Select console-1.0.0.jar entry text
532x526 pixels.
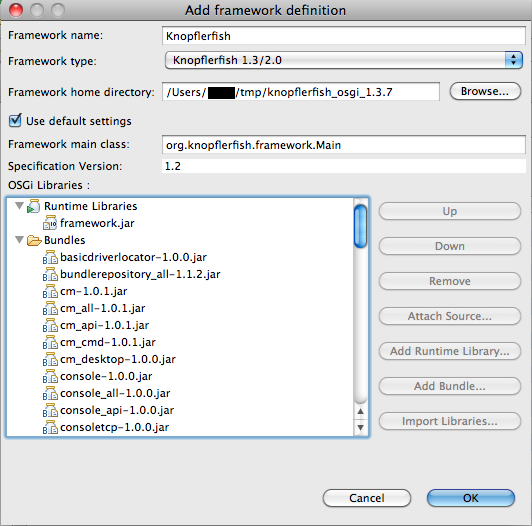point(106,376)
